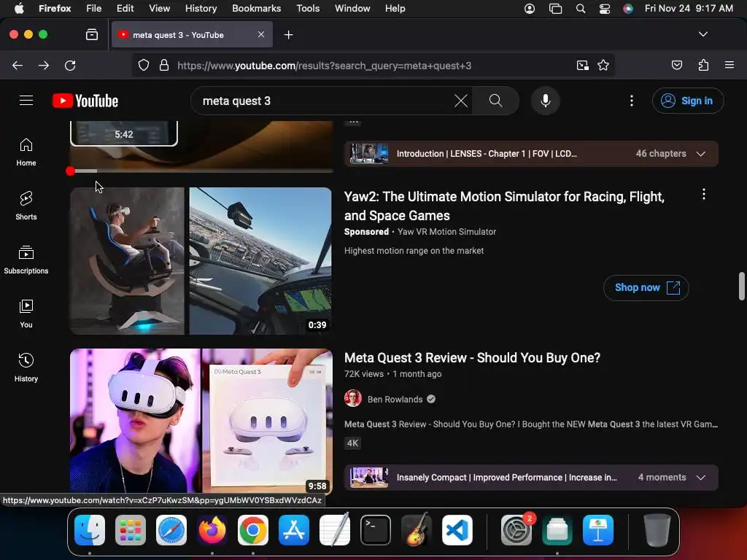Open the Window menu
The height and width of the screenshot is (560, 747).
[x=352, y=8]
